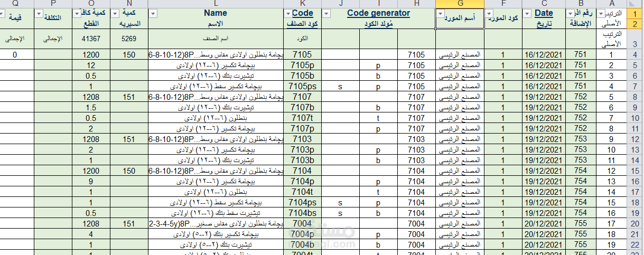This screenshot has height=255, width=644.
Task: Select the date cell in row 4
Action: [544, 54]
